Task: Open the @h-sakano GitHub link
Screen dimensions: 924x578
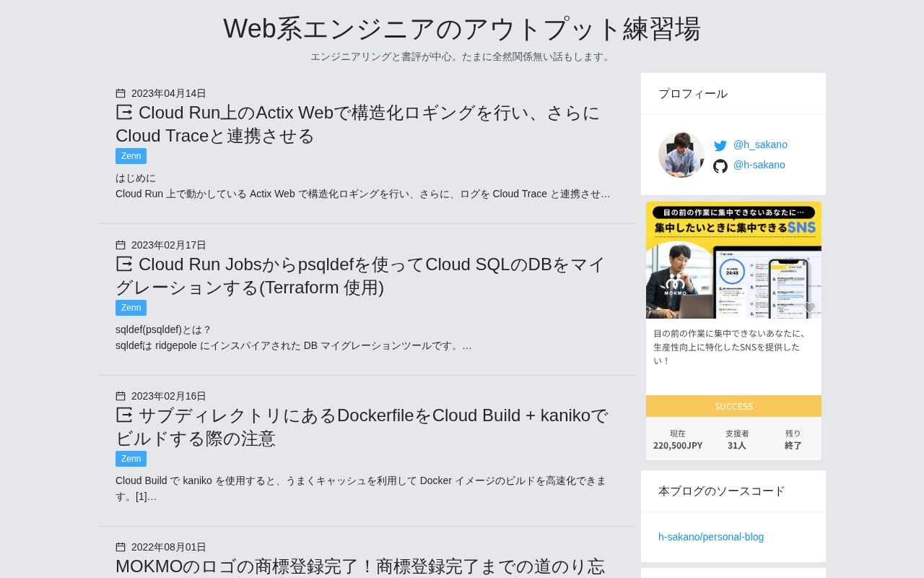Action: [x=759, y=165]
